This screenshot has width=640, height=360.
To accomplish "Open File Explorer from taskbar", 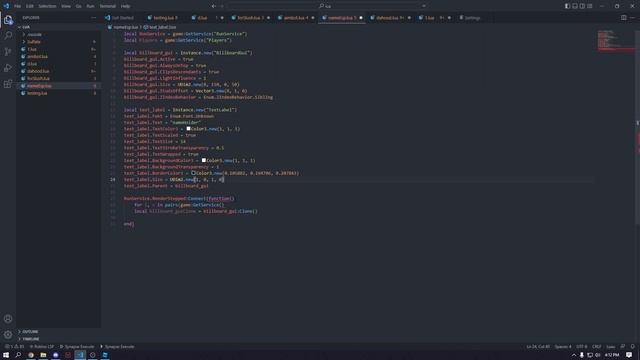I will [43, 355].
